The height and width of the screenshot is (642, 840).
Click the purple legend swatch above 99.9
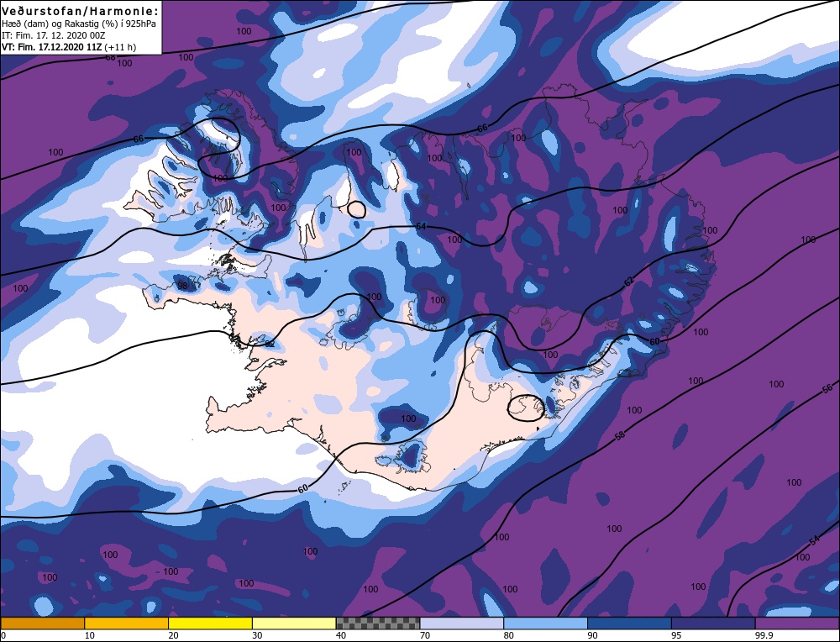(797, 623)
